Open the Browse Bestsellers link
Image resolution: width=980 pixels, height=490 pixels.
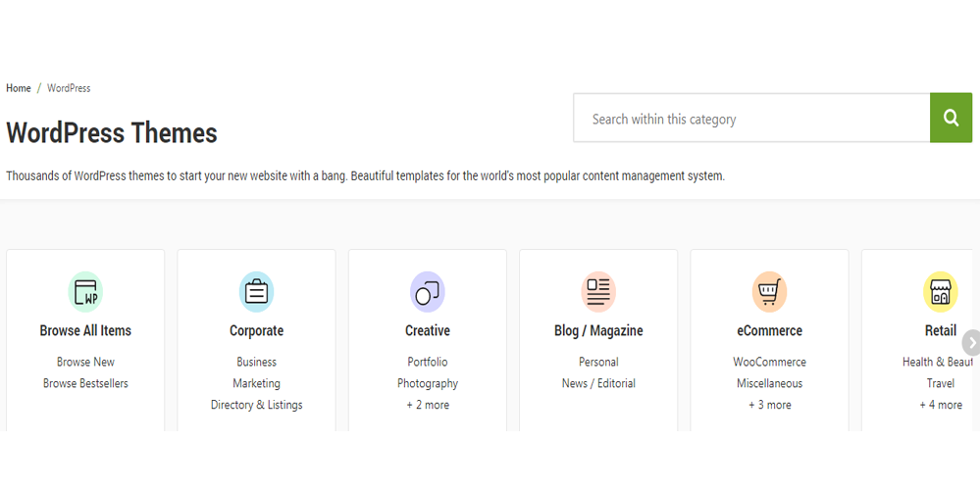coord(85,383)
